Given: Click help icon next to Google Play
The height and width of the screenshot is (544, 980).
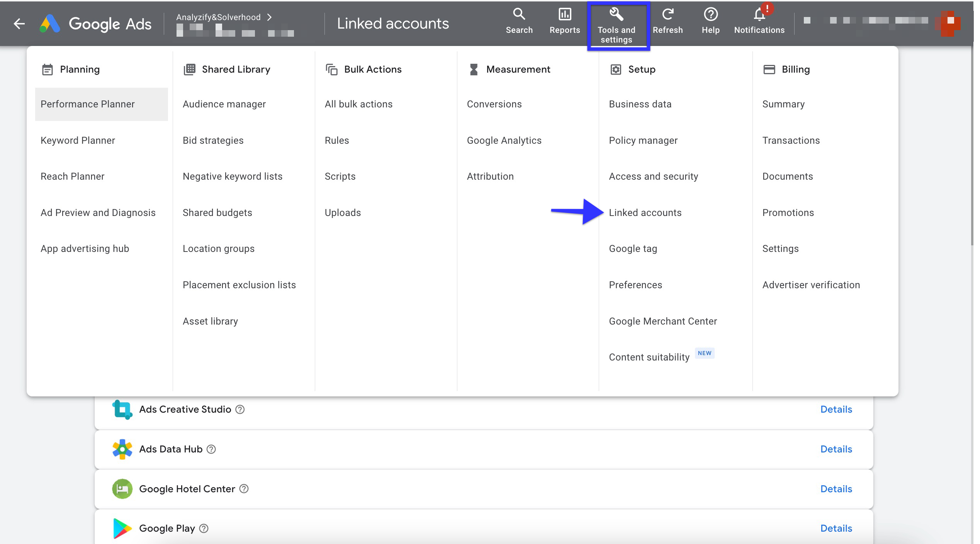Looking at the screenshot, I should point(204,529).
